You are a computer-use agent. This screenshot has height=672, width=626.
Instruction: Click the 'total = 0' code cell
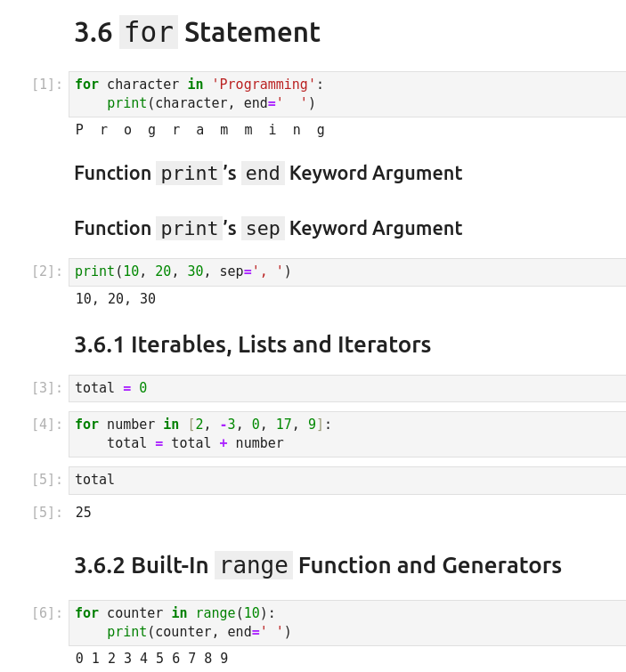coord(347,388)
